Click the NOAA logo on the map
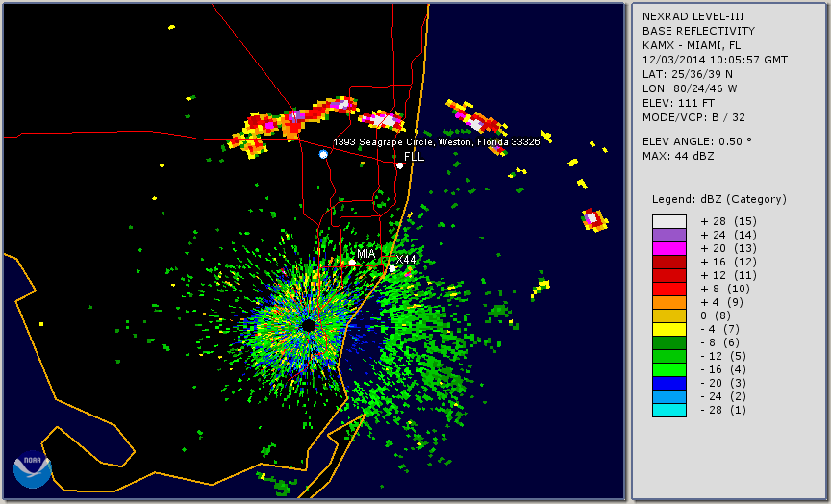Viewport: 831px width, 504px height. (33, 469)
